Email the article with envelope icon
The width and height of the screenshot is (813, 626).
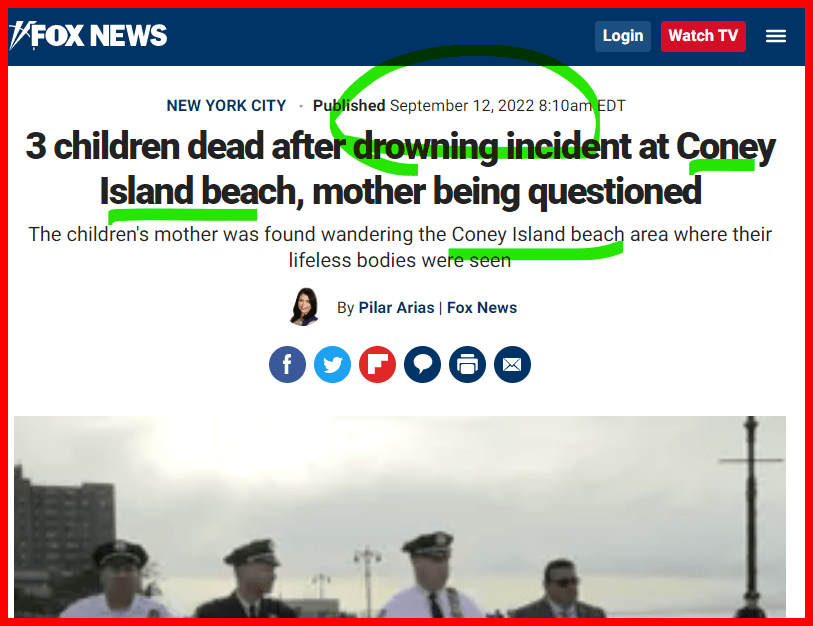[x=512, y=365]
